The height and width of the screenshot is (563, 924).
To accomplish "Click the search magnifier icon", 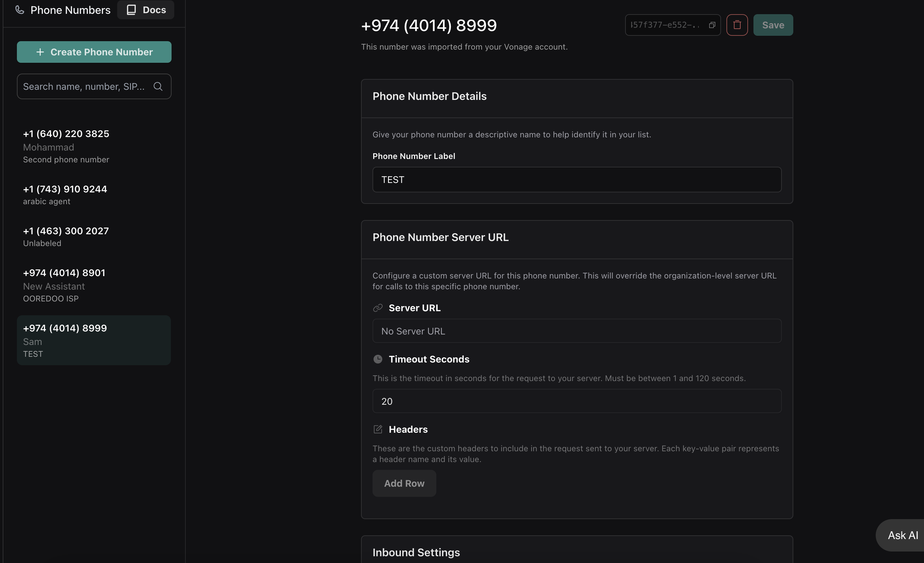I will [x=158, y=87].
